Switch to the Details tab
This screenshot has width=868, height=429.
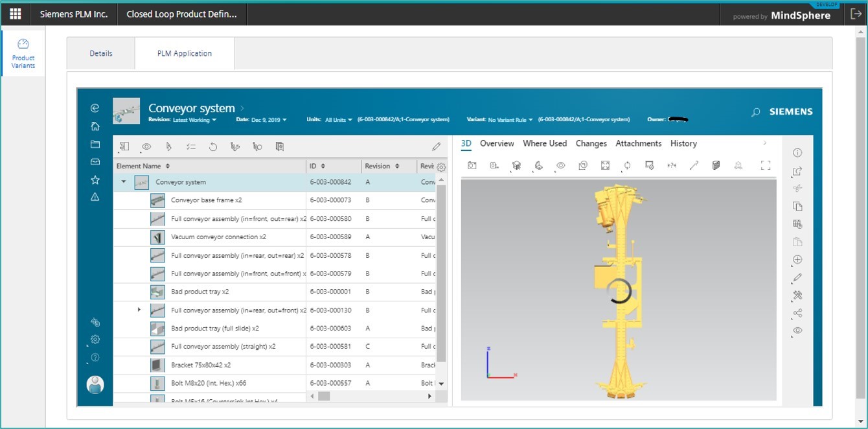point(101,54)
